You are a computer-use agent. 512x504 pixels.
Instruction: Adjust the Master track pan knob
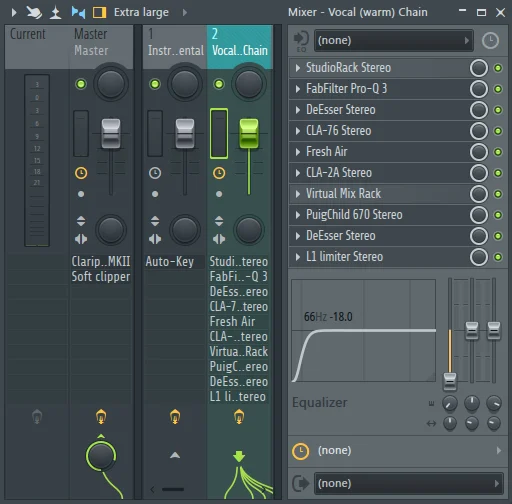point(111,83)
